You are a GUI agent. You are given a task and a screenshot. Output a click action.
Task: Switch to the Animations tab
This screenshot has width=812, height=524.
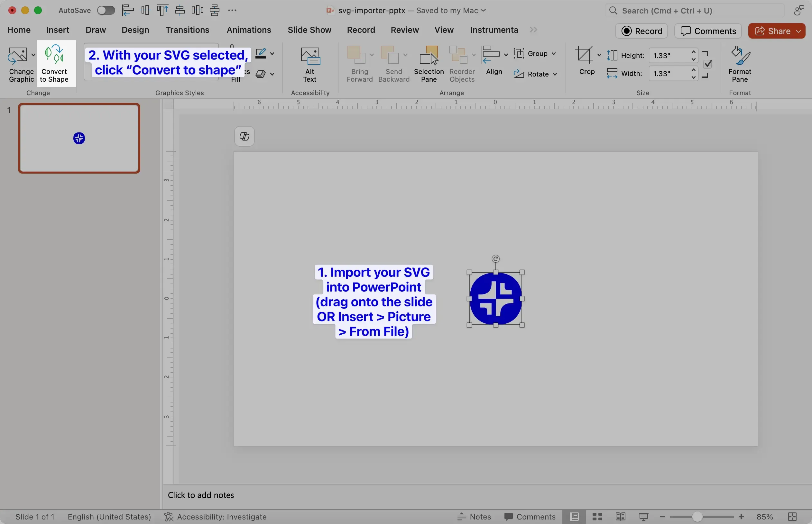point(249,30)
